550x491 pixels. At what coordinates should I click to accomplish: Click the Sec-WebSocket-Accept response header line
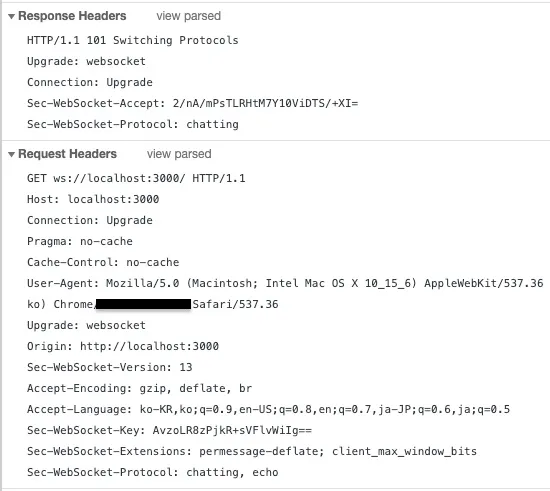point(193,103)
